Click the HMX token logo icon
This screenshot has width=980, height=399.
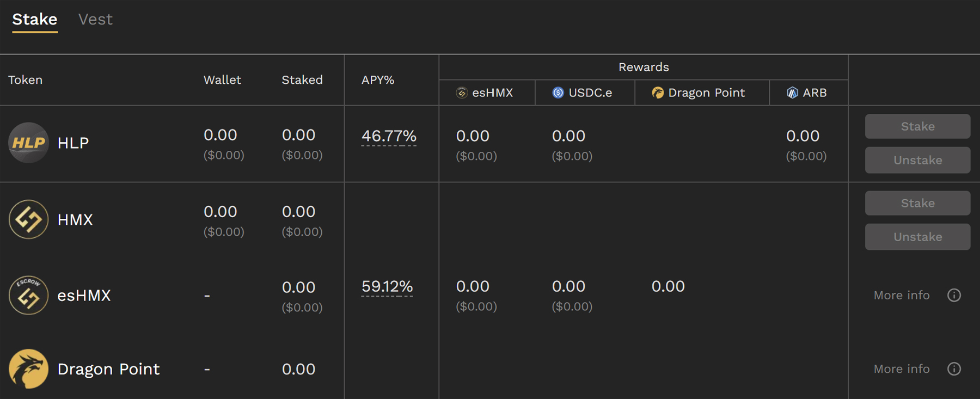[x=28, y=219]
